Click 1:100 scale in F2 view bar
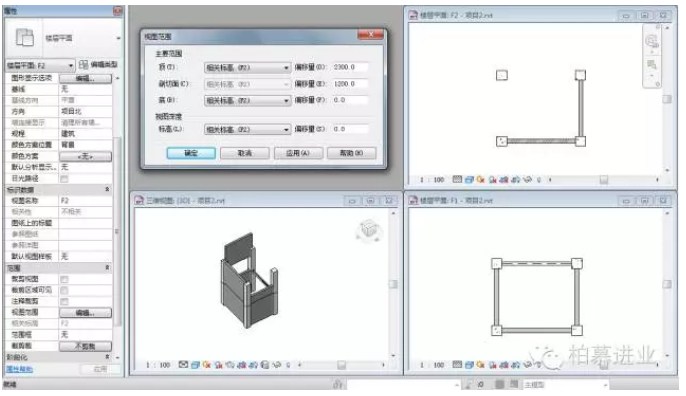The image size is (686, 396). [432, 180]
